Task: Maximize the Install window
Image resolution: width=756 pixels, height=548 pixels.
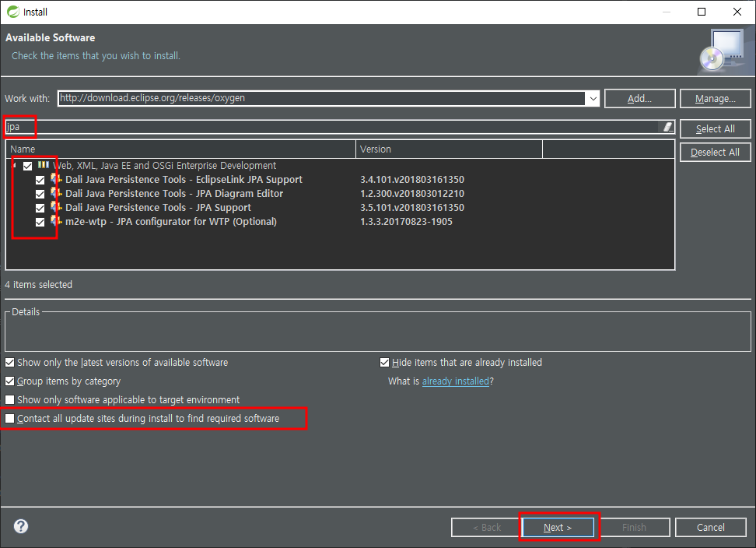Action: pos(702,12)
